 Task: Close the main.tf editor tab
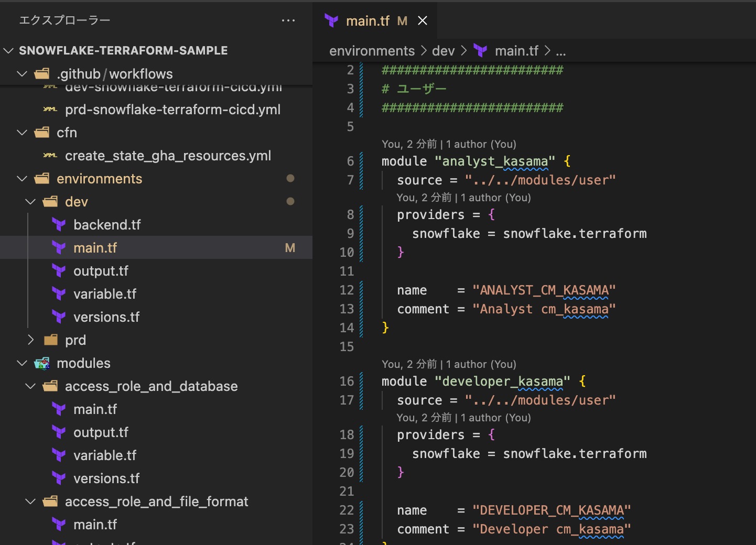point(423,21)
